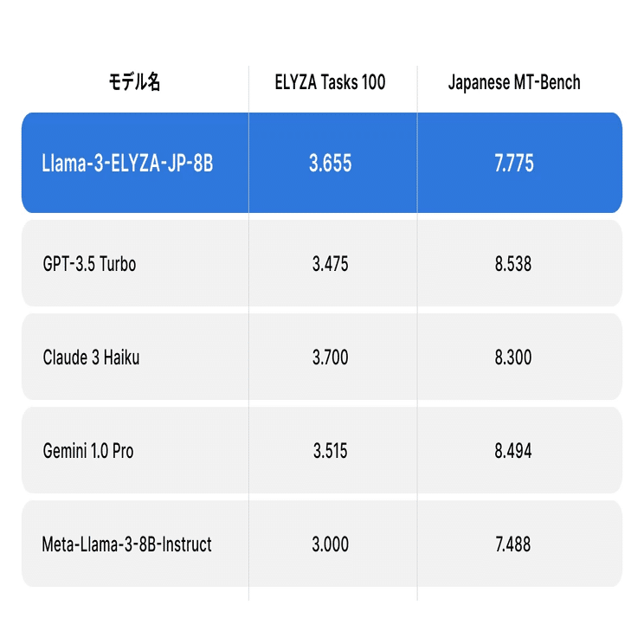Click the 8.494 MT-Bench score

click(513, 451)
